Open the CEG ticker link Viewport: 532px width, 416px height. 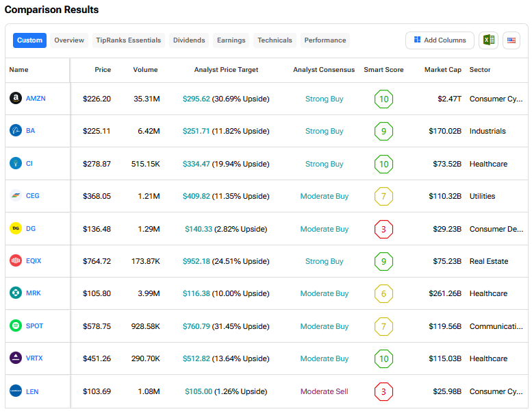(x=33, y=196)
